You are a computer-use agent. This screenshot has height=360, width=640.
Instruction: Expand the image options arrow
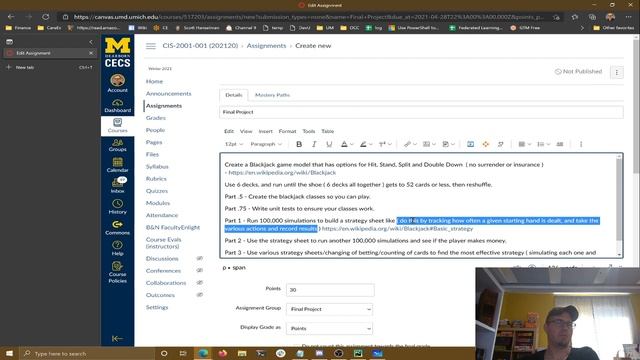coord(434,144)
